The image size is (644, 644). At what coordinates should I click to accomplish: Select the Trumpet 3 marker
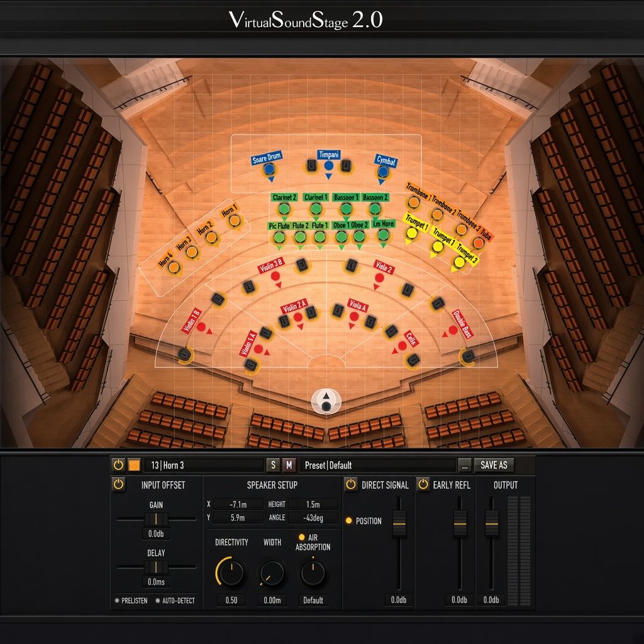pyautogui.click(x=459, y=262)
